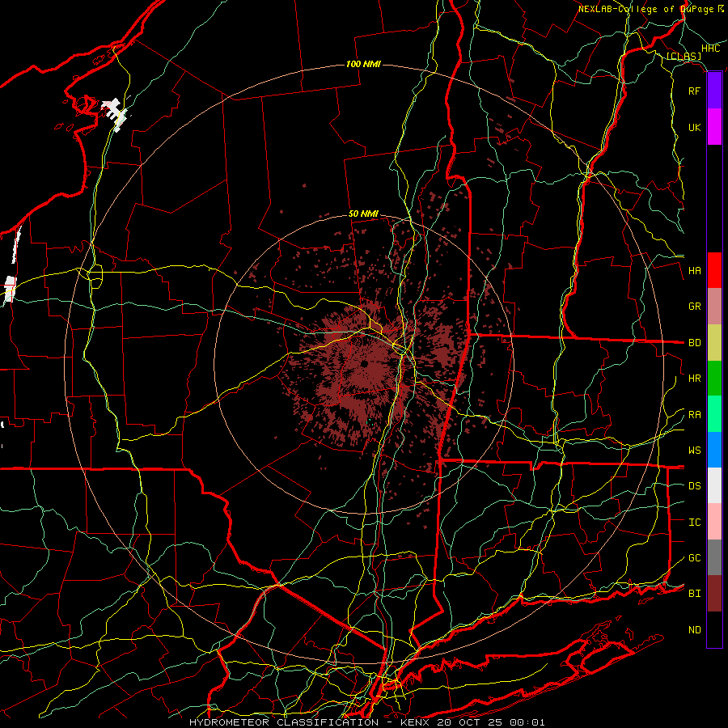Screen dimensions: 728x728
Task: Choose the RA light-green legend swatch
Action: pyautogui.click(x=714, y=414)
